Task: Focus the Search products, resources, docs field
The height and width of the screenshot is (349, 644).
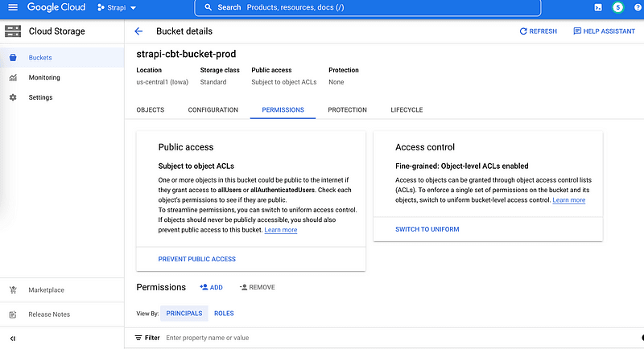Action: pos(368,7)
